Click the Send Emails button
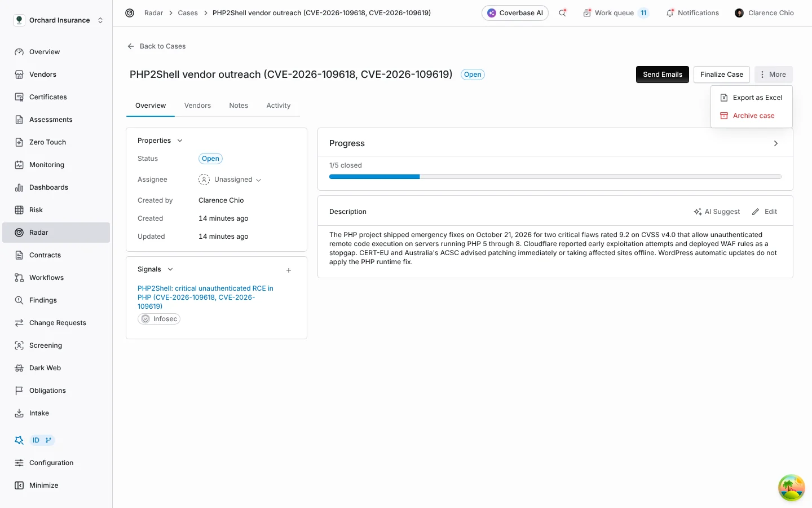Viewport: 812px width, 508px height. 663,75
